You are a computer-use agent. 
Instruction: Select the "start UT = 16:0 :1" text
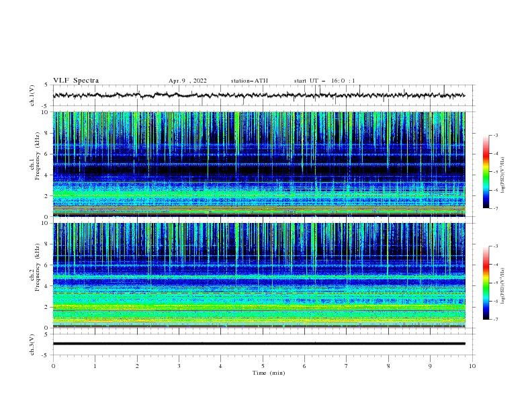coord(324,81)
